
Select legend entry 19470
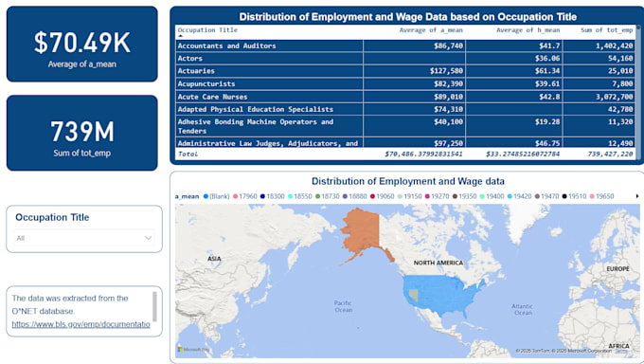pyautogui.click(x=546, y=196)
